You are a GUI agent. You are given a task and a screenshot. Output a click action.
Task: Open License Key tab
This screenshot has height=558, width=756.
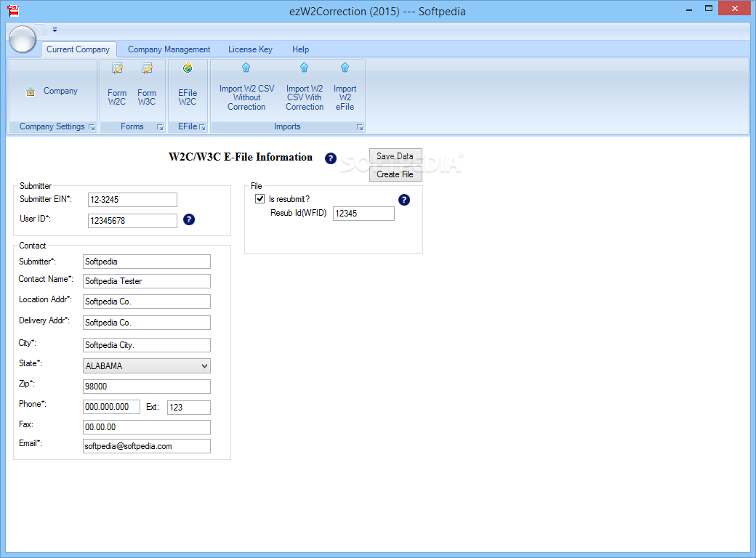(250, 49)
